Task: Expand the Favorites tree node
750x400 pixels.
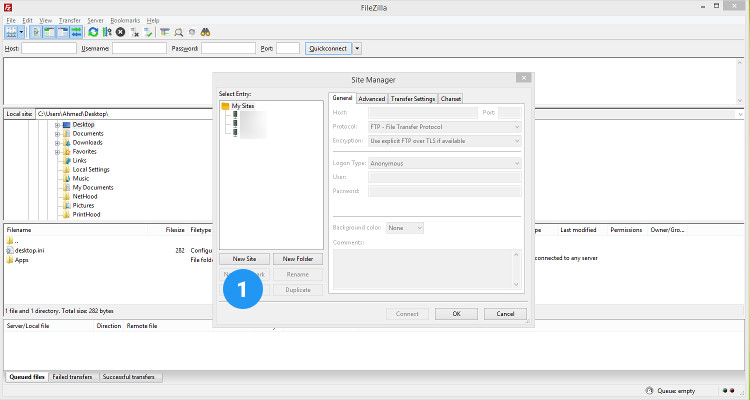Action: [57, 152]
